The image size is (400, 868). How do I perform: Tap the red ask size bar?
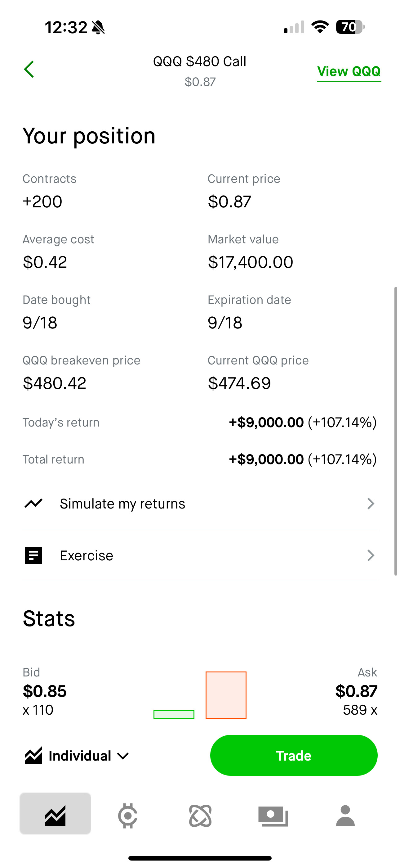tap(226, 695)
